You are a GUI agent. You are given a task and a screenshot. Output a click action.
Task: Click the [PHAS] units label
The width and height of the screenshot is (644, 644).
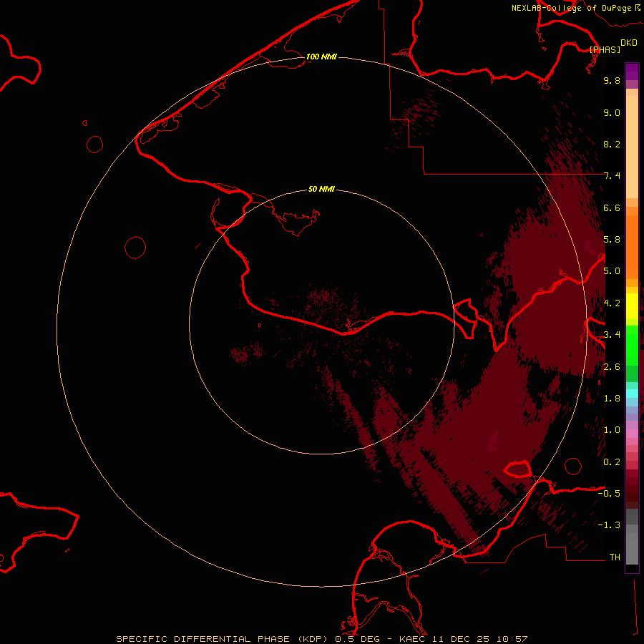click(605, 49)
